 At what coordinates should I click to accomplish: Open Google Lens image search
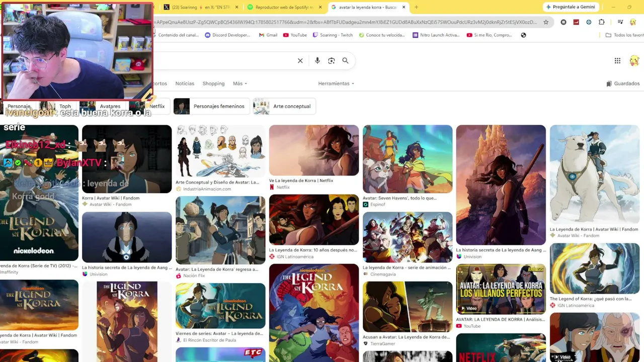[332, 61]
